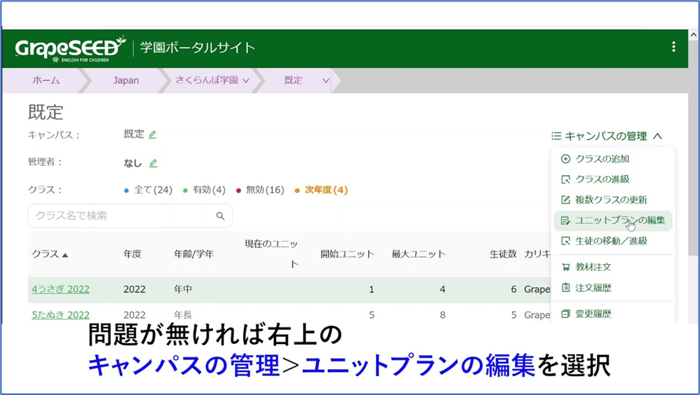Click the 既定 page heading

46,112
